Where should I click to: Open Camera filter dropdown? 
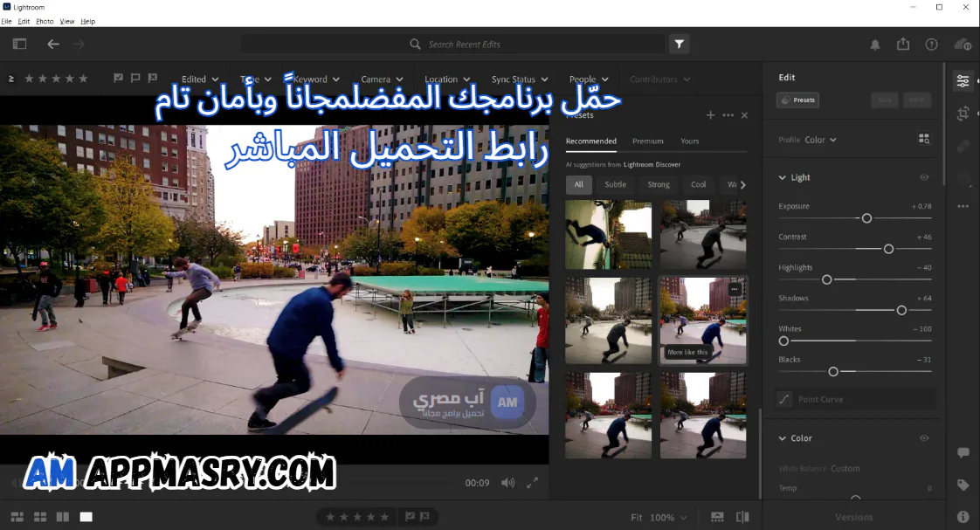[x=382, y=79]
